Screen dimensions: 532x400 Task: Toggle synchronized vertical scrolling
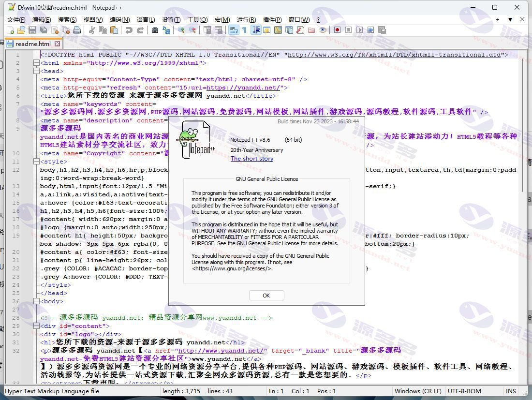pyautogui.click(x=207, y=30)
